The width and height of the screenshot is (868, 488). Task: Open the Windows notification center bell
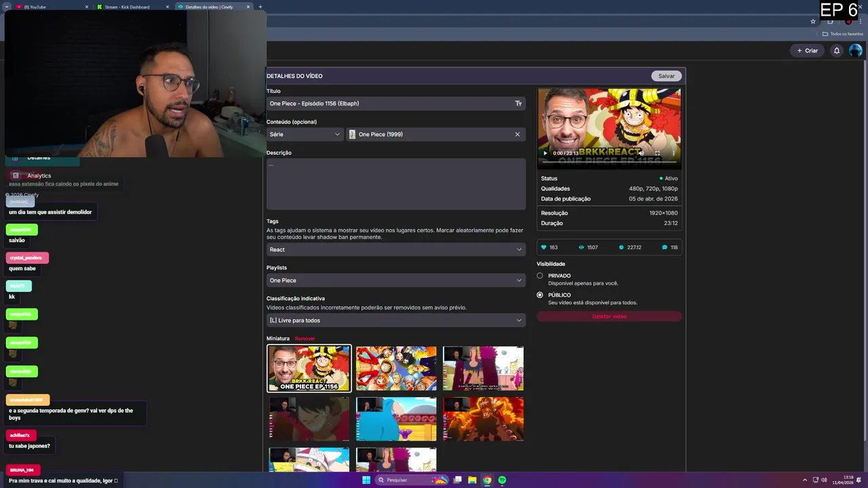[x=859, y=480]
